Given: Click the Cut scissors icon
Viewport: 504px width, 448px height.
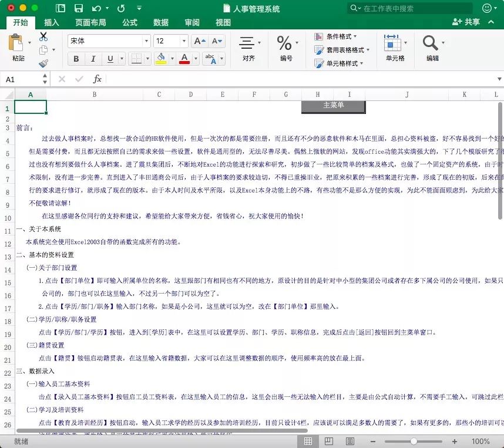Looking at the screenshot, I should click(x=43, y=37).
